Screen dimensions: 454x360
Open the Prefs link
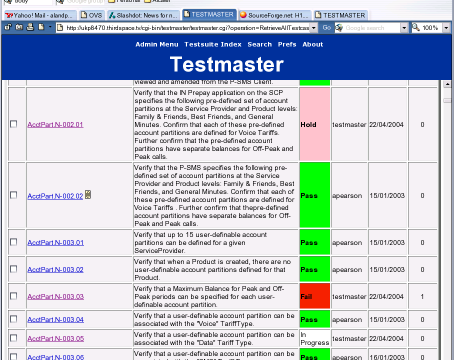[x=287, y=44]
